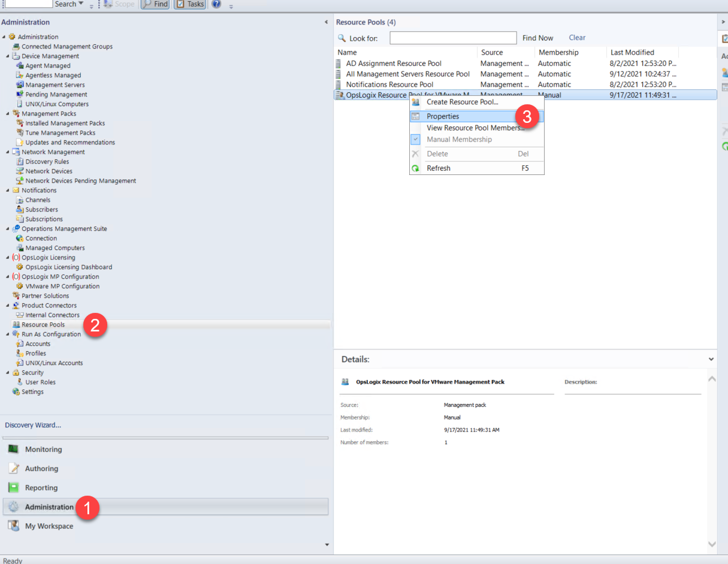Click the Agent Managed node icon
This screenshot has width=728, height=564.
(x=20, y=66)
